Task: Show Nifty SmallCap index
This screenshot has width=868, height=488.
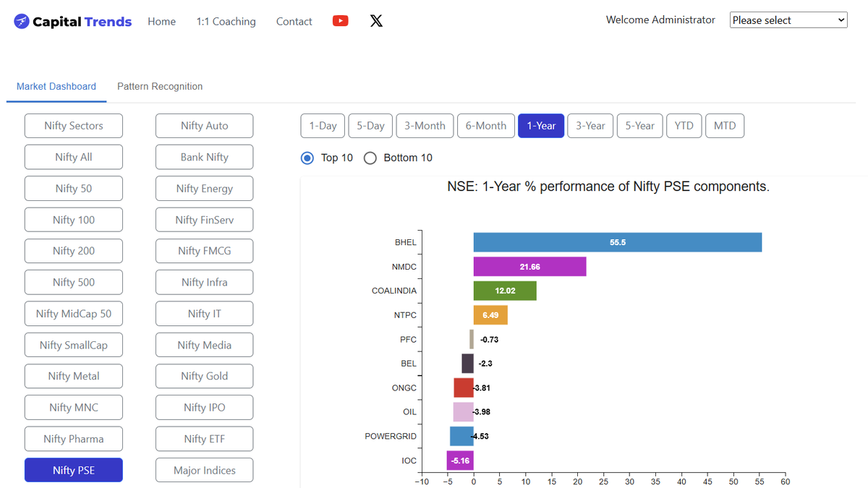Action: pos(74,345)
